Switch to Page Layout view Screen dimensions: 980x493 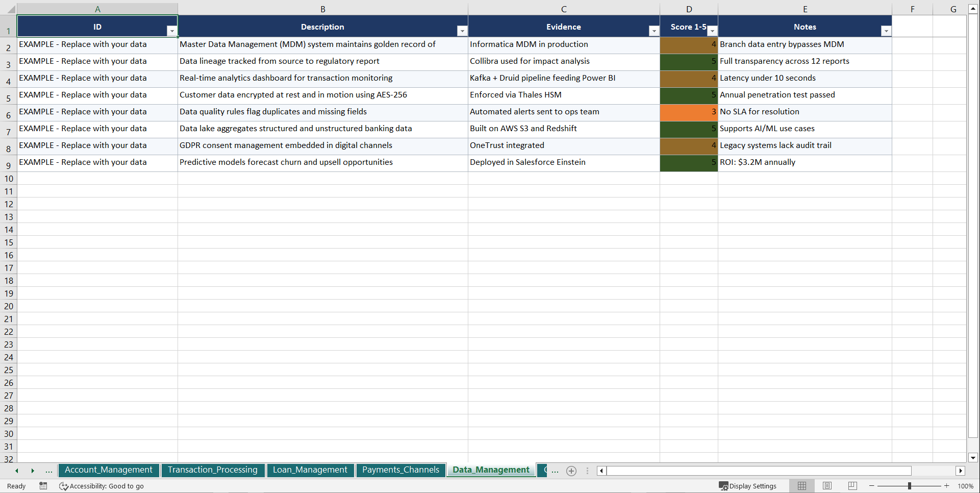pyautogui.click(x=827, y=486)
